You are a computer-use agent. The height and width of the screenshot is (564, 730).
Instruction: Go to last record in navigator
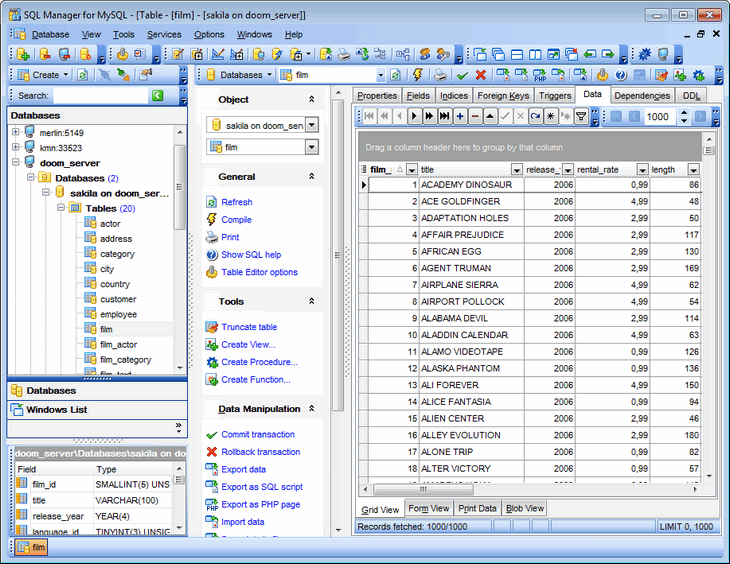[x=445, y=116]
